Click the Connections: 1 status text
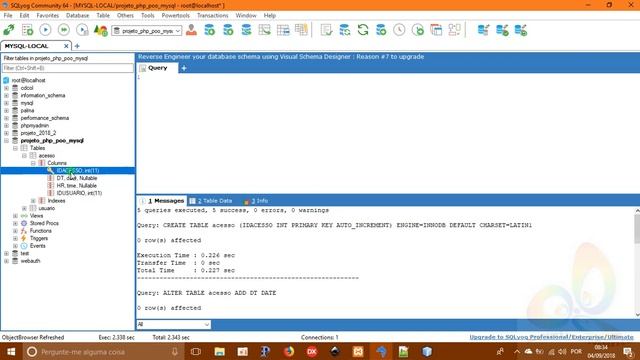This screenshot has height=360, width=640. coord(320,338)
